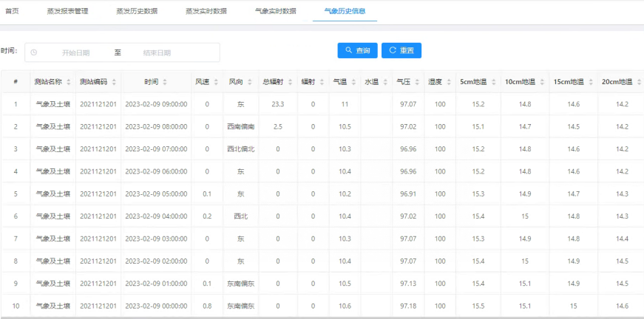The image size is (644, 319).
Task: Click air pressure value 97.18
Action: [408, 306]
